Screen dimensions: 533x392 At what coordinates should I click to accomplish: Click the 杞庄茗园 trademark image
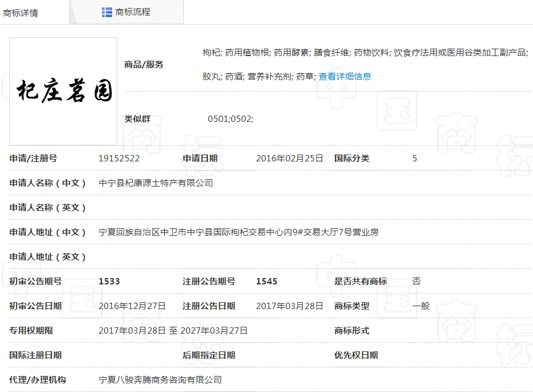click(x=63, y=91)
